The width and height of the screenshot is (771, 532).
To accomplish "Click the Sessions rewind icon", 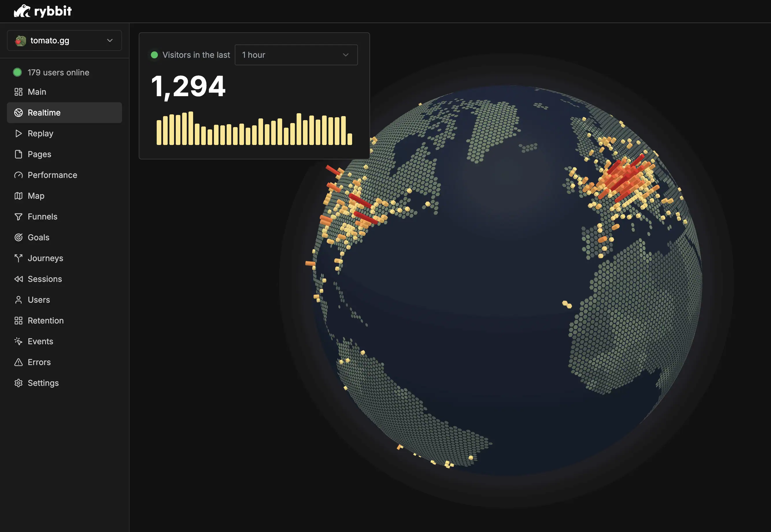I will (x=18, y=279).
